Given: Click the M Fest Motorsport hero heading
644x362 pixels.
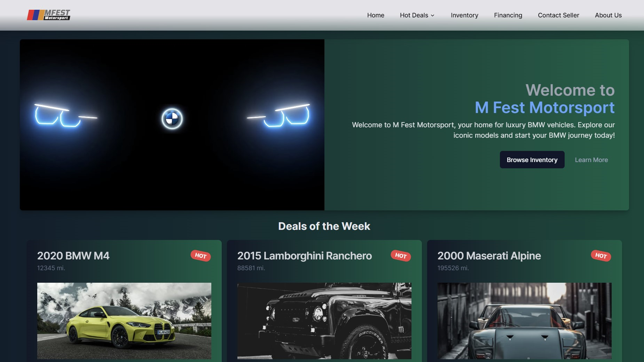Looking at the screenshot, I should click(545, 107).
